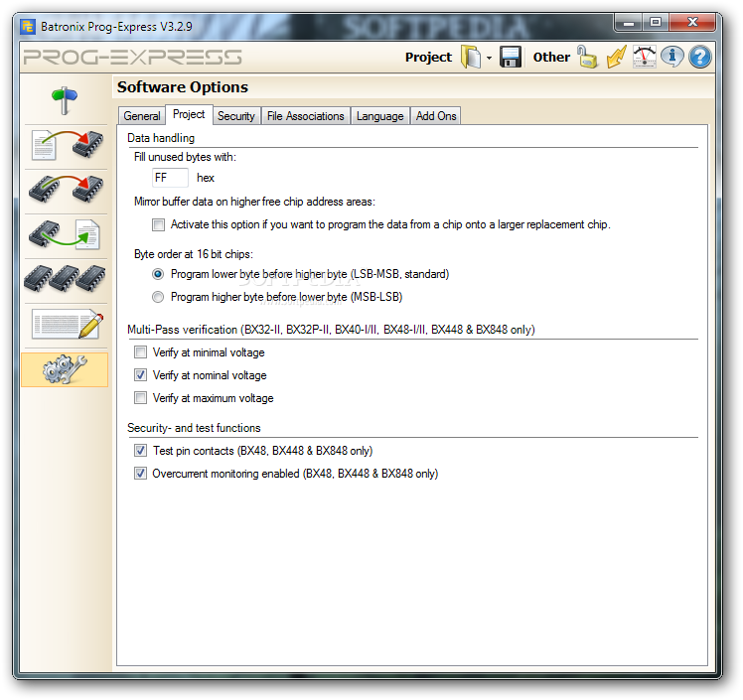Select the Project tab
This screenshot has height=700, width=743.
(x=189, y=114)
